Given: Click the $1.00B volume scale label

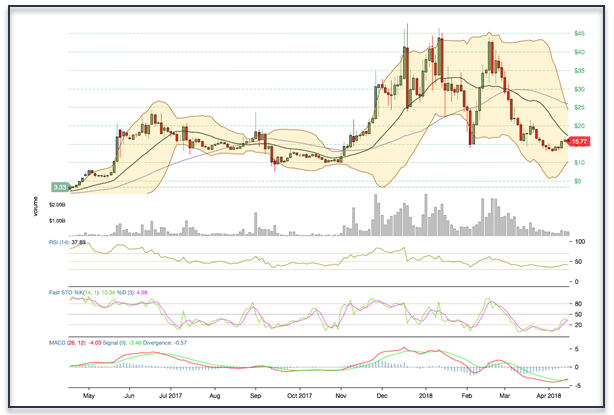Looking at the screenshot, I should (57, 221).
